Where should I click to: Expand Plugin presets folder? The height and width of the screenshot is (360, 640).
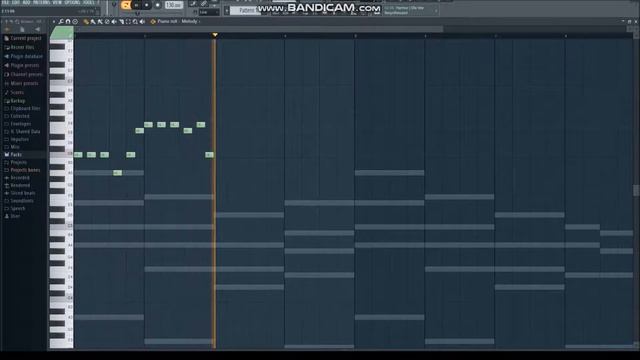tap(23, 65)
